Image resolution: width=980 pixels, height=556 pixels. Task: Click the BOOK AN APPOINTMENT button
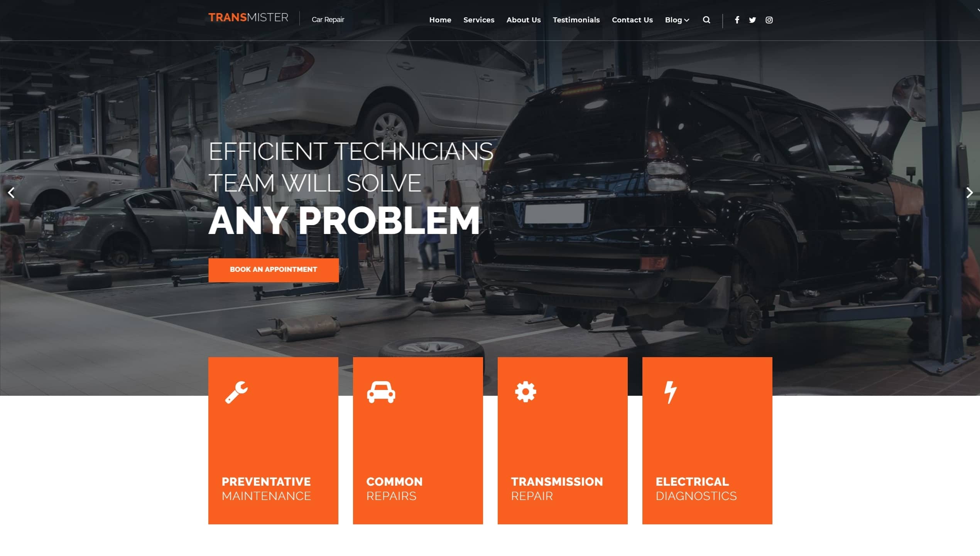point(273,269)
